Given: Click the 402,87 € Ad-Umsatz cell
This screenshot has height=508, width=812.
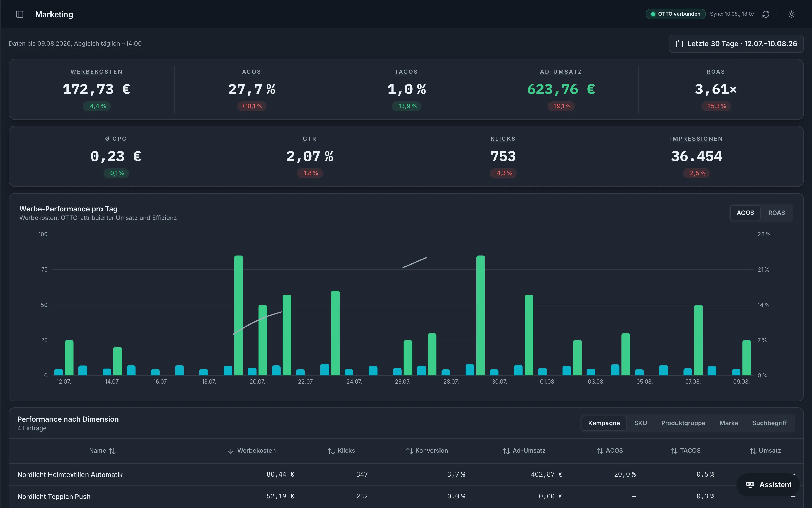Looking at the screenshot, I should point(547,474).
